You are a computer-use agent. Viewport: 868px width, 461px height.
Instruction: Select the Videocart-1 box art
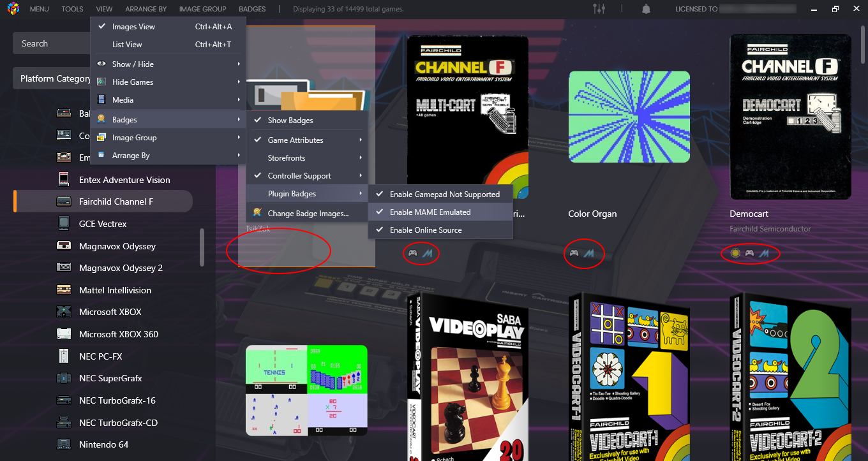(630, 377)
